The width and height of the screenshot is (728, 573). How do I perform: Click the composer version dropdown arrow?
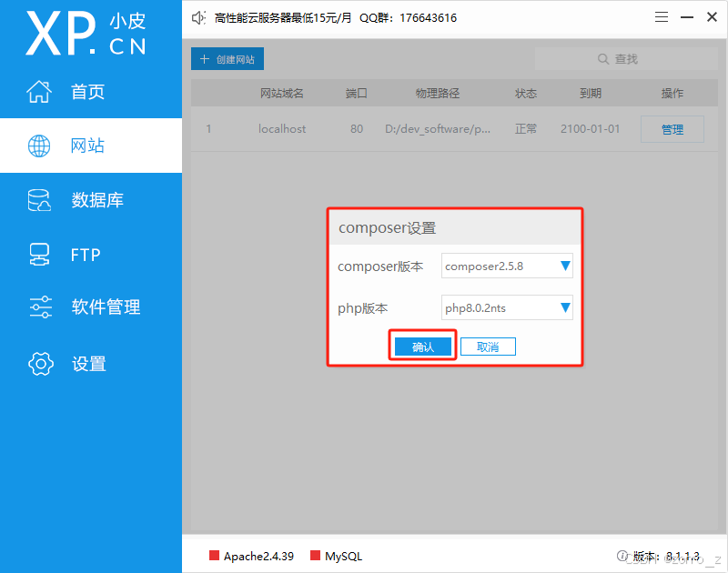[x=565, y=266]
